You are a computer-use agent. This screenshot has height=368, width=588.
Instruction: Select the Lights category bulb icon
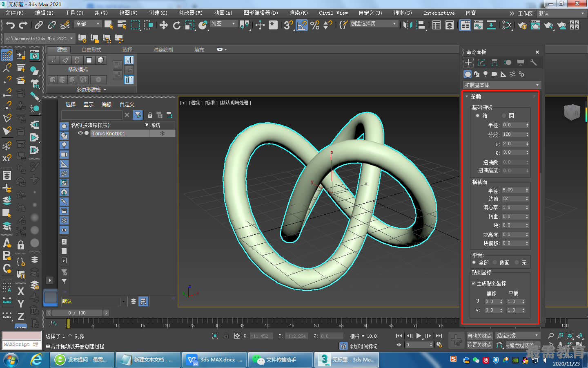point(486,74)
